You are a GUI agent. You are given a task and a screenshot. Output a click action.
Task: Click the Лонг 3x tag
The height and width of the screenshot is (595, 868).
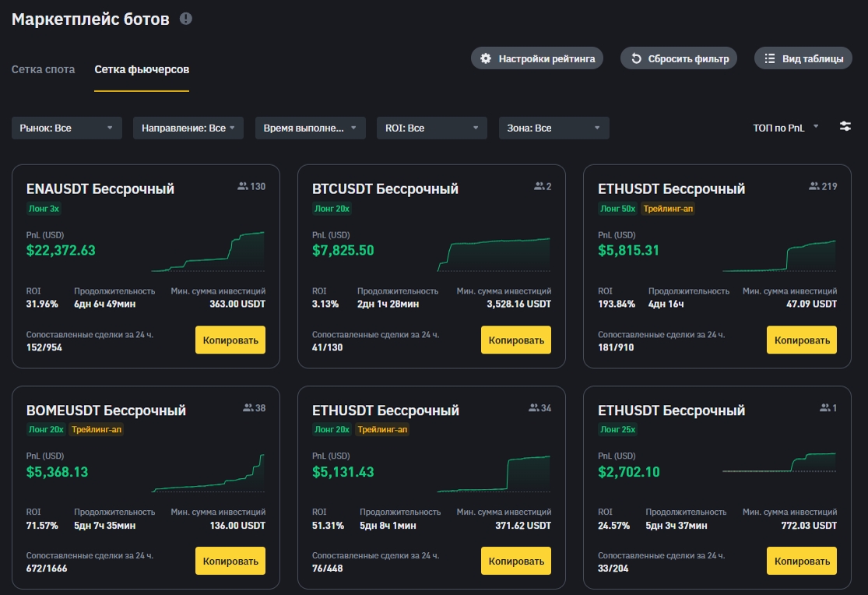[x=44, y=209]
